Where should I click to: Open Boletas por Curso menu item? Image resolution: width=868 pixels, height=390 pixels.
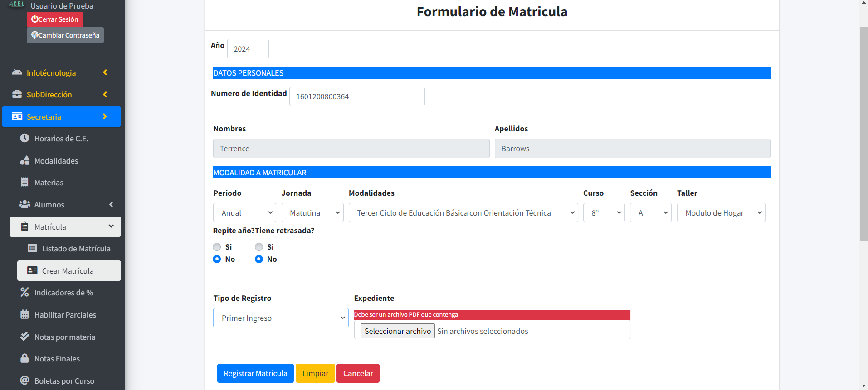pos(65,380)
